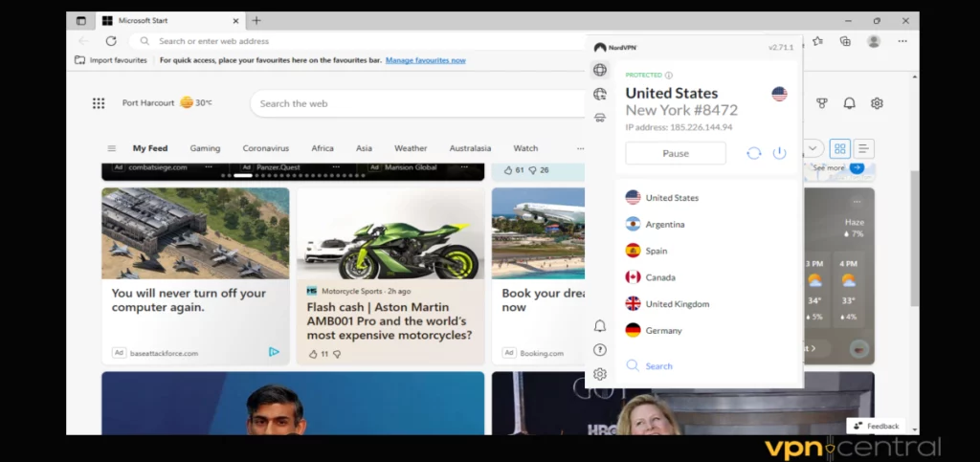Screen dimensions: 980x462
Task: Open the Feedback button
Action: point(876,426)
